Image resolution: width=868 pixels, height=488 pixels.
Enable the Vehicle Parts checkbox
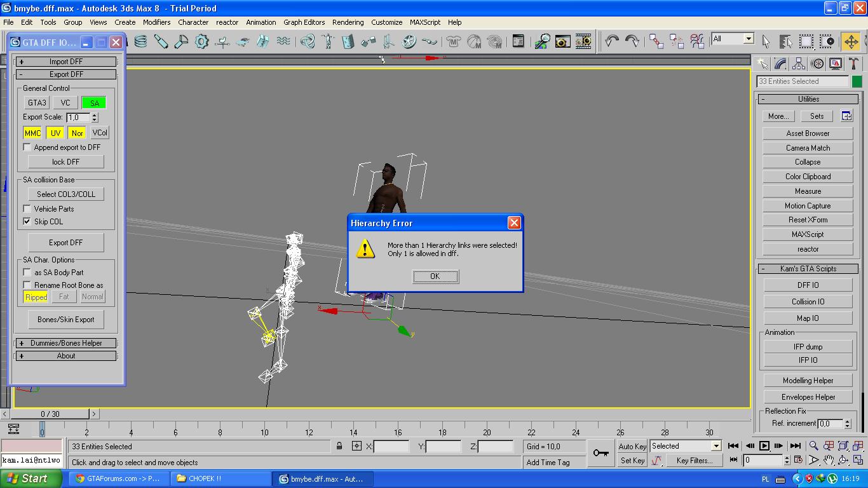click(x=27, y=209)
